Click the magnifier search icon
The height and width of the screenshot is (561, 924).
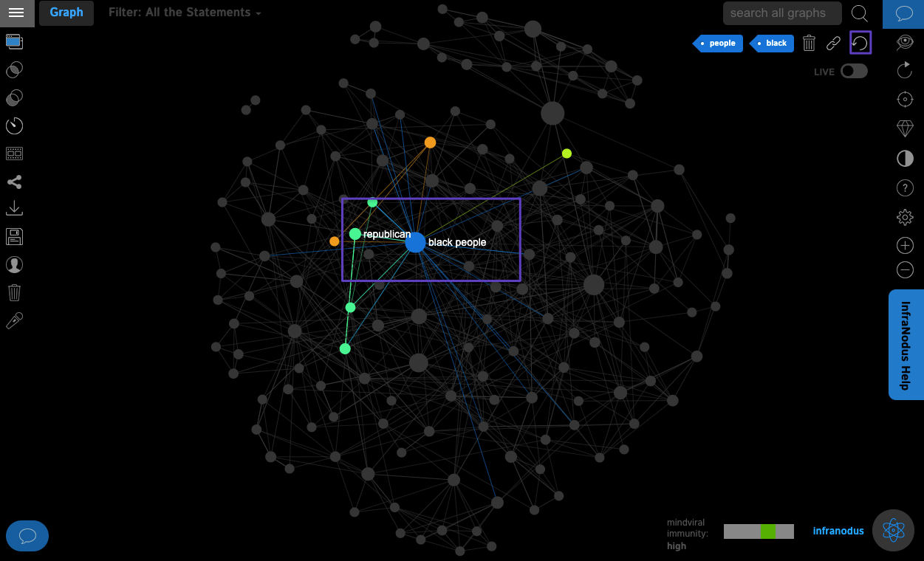coord(860,13)
